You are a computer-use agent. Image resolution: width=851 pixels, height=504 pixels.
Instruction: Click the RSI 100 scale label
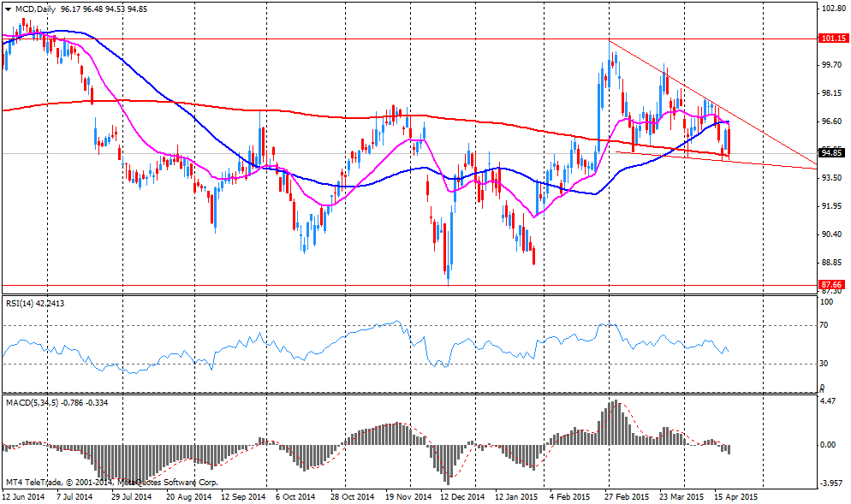click(x=826, y=302)
